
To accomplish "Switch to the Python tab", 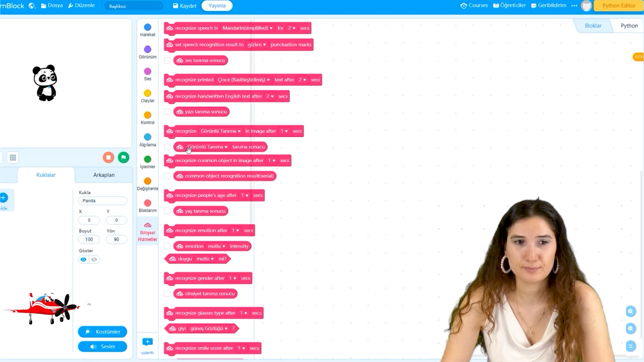I will [629, 25].
